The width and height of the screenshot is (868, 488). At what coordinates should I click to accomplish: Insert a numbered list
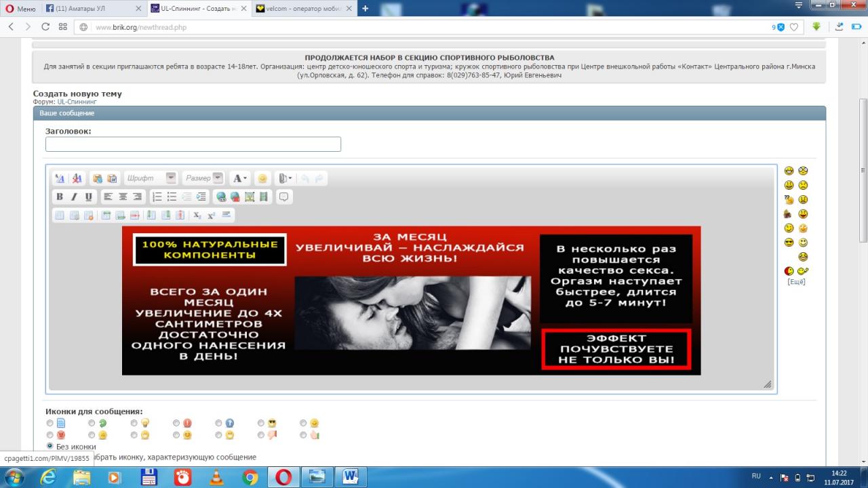point(157,197)
